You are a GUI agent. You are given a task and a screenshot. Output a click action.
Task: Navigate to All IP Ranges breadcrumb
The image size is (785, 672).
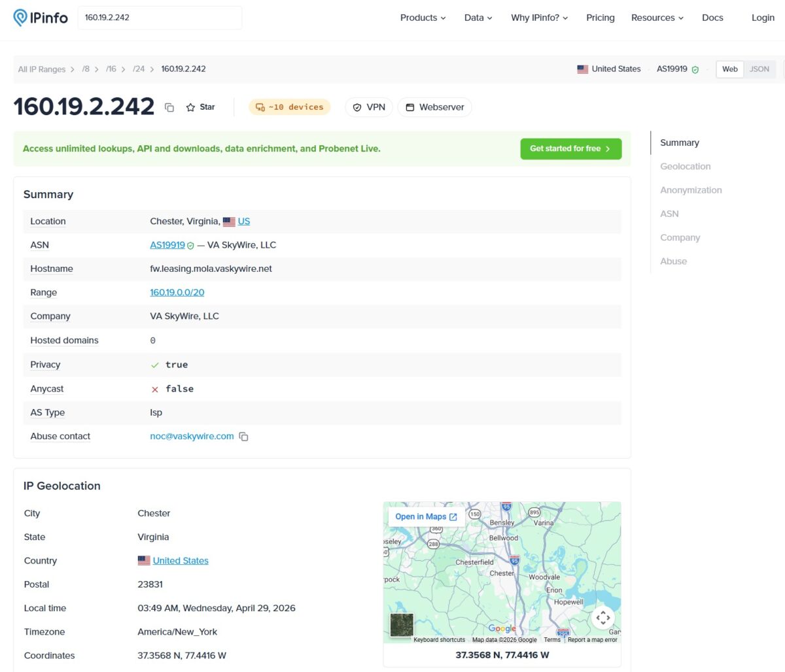point(42,69)
